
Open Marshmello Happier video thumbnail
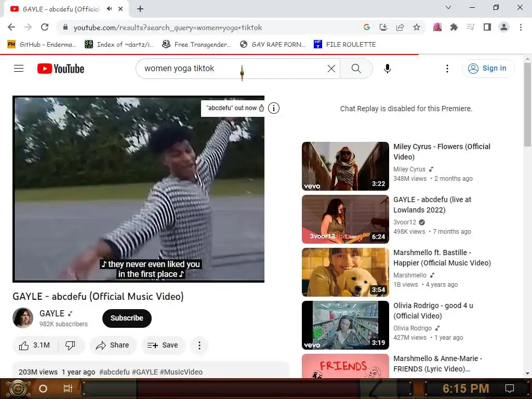(x=345, y=272)
